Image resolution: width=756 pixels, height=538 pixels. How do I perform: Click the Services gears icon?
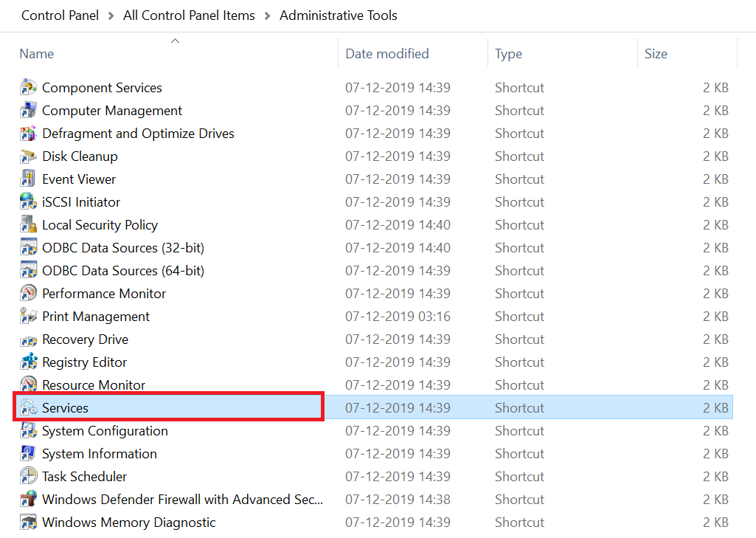[29, 407]
